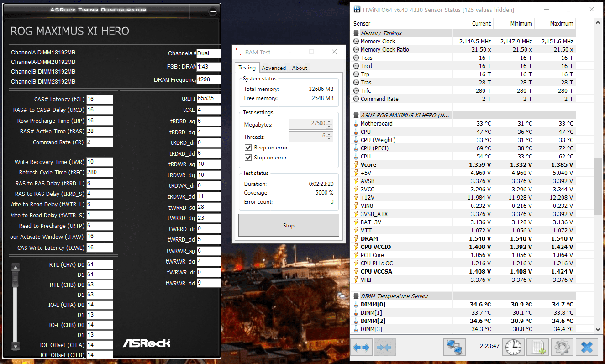Click the tWRRD_sg value field
The image size is (605, 364).
tap(209, 207)
